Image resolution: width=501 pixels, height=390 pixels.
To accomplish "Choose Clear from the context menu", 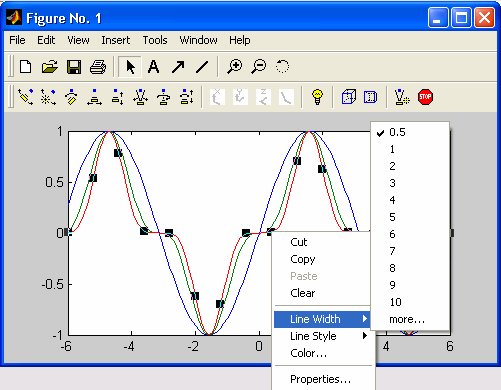I will pos(322,293).
